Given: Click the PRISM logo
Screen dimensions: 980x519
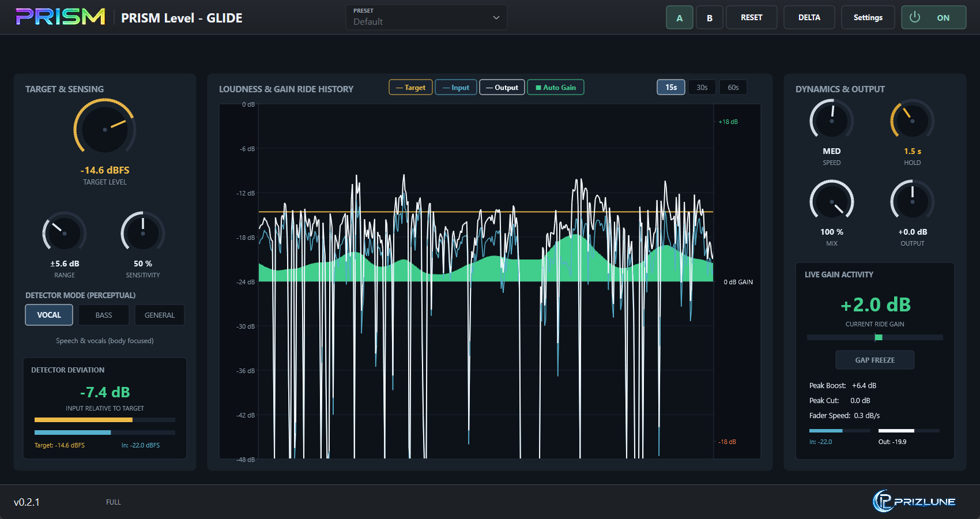Looking at the screenshot, I should (x=61, y=17).
